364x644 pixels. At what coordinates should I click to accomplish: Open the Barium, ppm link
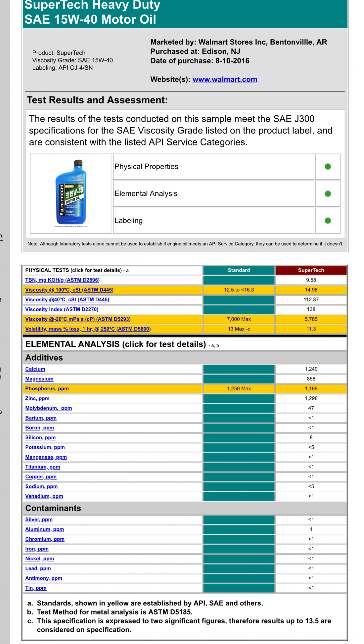point(41,418)
